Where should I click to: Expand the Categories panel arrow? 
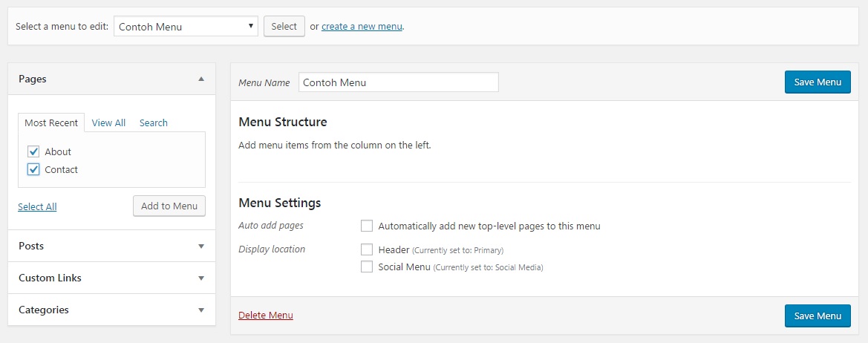(201, 310)
